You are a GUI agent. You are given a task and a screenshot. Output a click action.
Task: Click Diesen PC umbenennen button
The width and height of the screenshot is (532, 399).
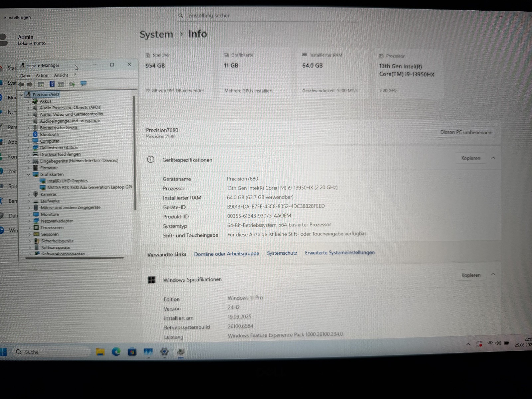pos(465,132)
